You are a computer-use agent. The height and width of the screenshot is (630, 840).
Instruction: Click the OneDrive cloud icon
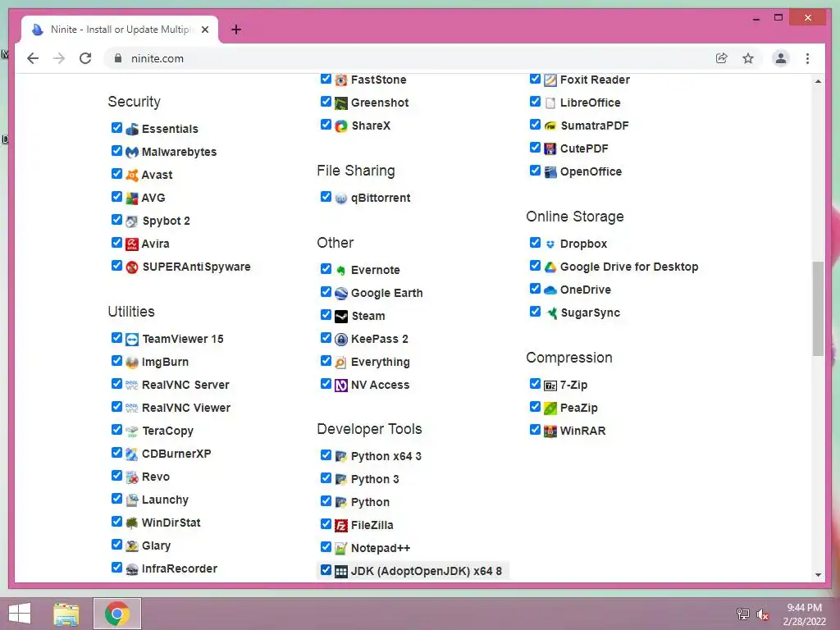click(x=550, y=290)
